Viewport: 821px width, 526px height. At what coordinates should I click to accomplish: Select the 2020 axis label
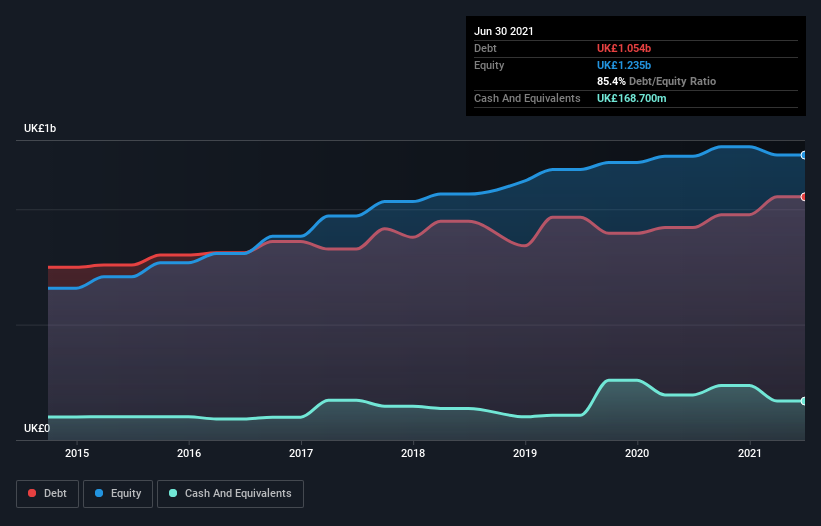pyautogui.click(x=637, y=453)
